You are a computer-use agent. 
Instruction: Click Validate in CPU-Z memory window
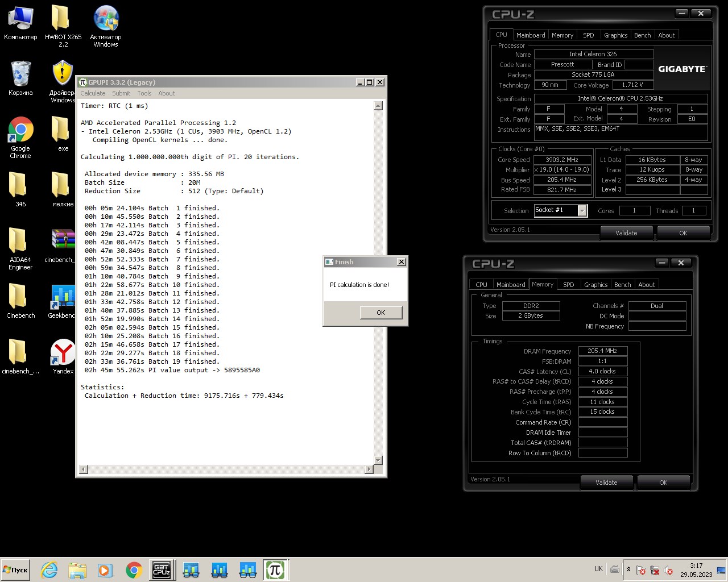606,483
